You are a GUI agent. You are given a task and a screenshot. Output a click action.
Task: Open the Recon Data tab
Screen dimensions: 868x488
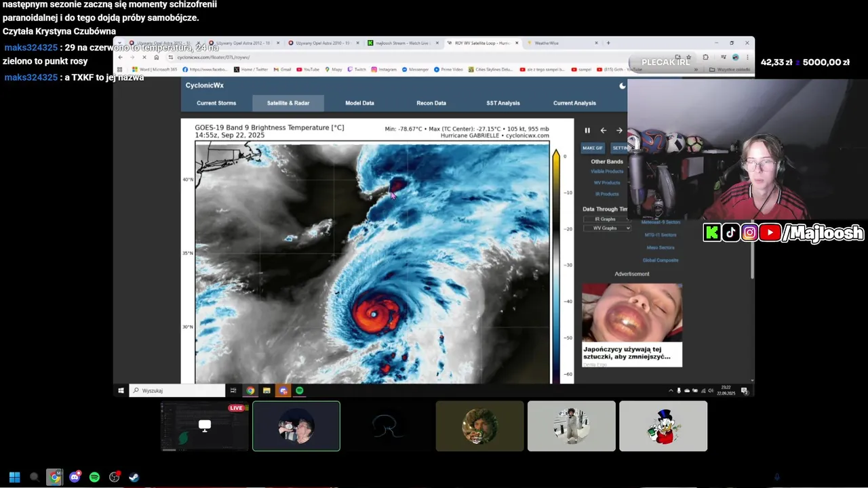point(431,103)
